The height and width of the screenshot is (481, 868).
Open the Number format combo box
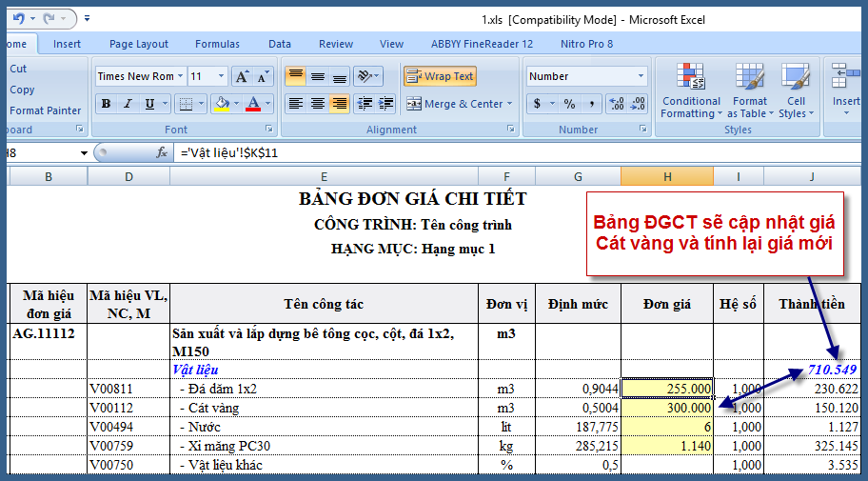586,76
